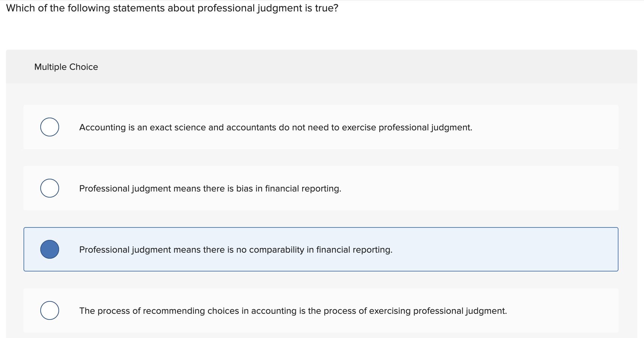Choose the fourth answer about exercising professional judgment

click(x=293, y=310)
